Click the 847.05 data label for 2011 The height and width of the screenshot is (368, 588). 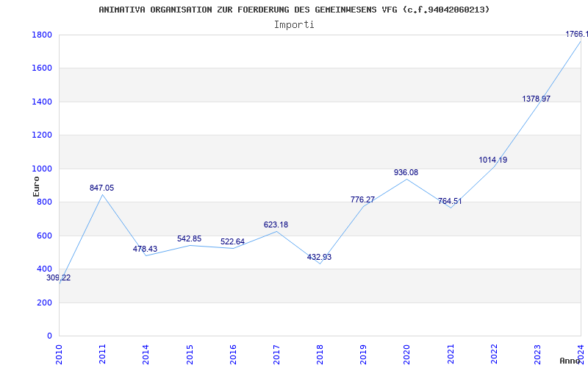[101, 188]
